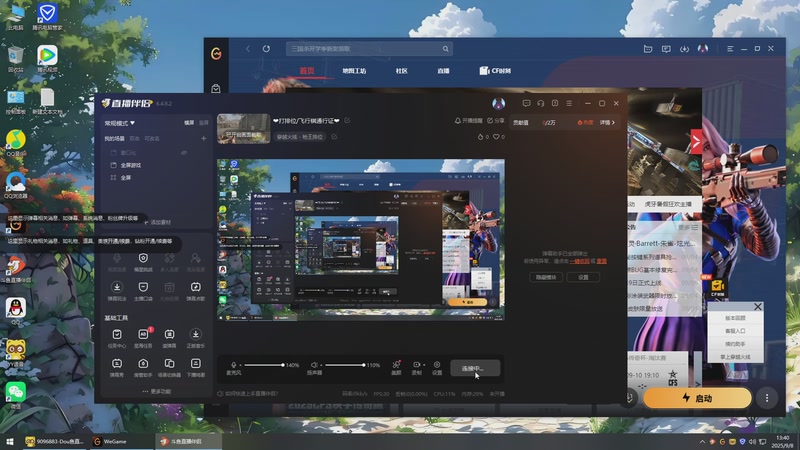The height and width of the screenshot is (450, 800).
Task: Open hamburger menu in companion title bar
Action: coord(569,103)
